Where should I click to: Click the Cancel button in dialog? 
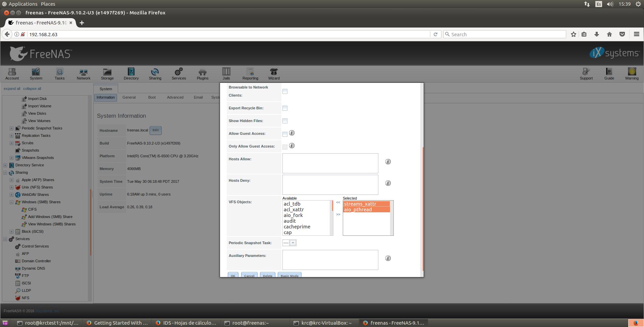coord(249,275)
